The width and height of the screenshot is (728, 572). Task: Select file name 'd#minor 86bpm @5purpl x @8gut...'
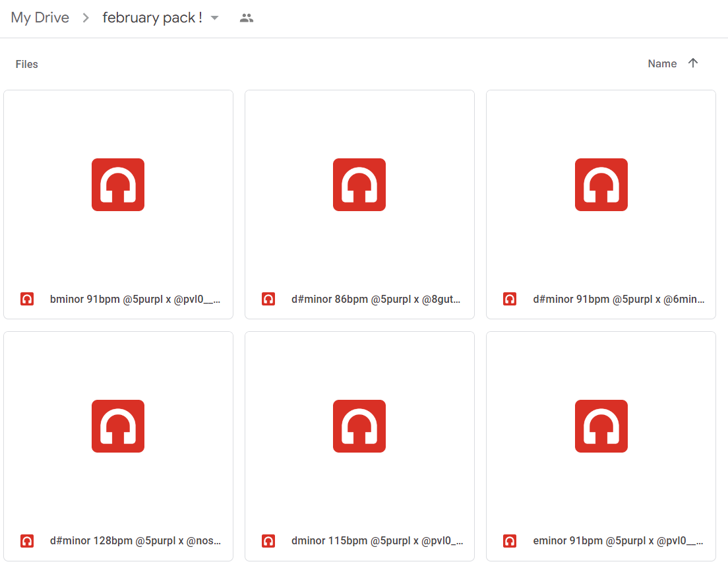(x=376, y=300)
